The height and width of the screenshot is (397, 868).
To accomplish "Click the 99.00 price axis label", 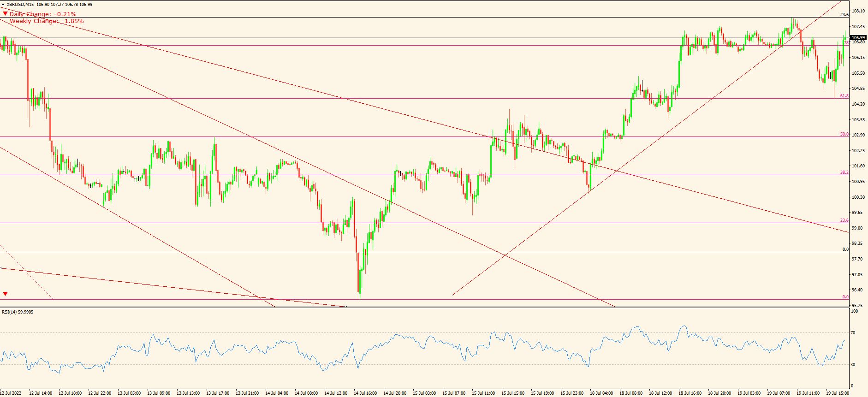I will click(857, 228).
